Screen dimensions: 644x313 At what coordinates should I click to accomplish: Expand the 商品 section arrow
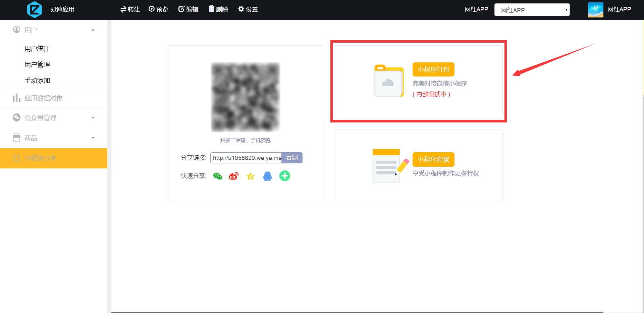(x=93, y=138)
